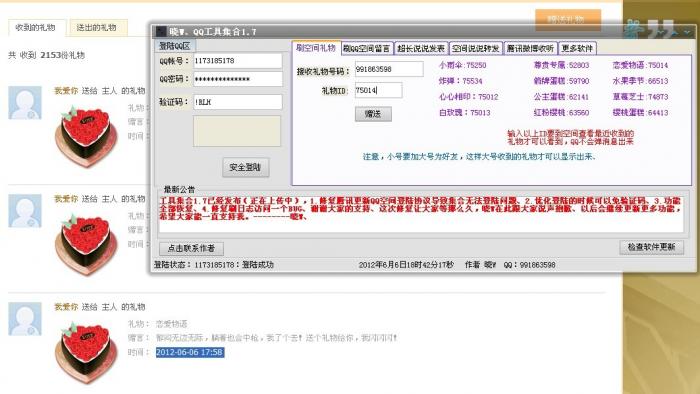Viewport: 700px width, 394px height.
Task: Click the 水果季节:66513 gift entry
Action: (640, 81)
